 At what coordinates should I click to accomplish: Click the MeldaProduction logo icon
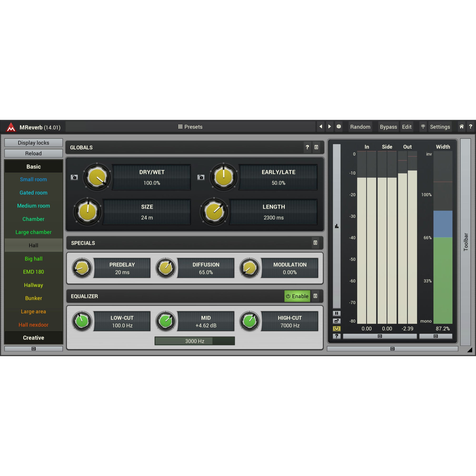[11, 127]
